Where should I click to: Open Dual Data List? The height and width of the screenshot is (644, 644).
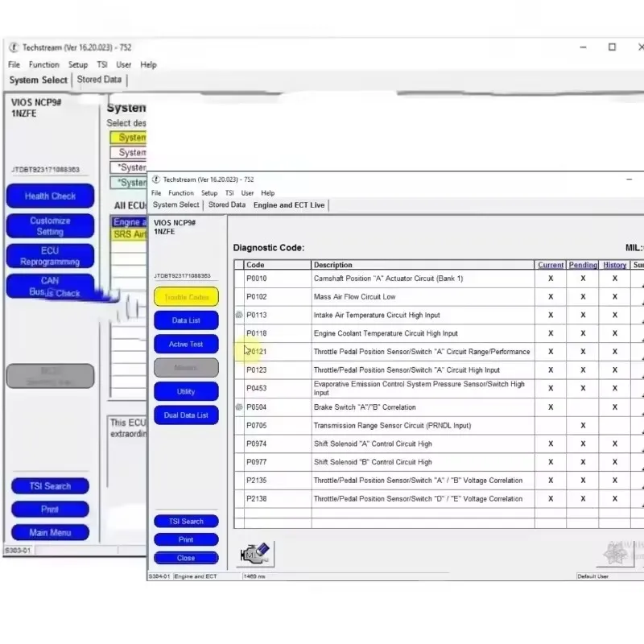[186, 415]
